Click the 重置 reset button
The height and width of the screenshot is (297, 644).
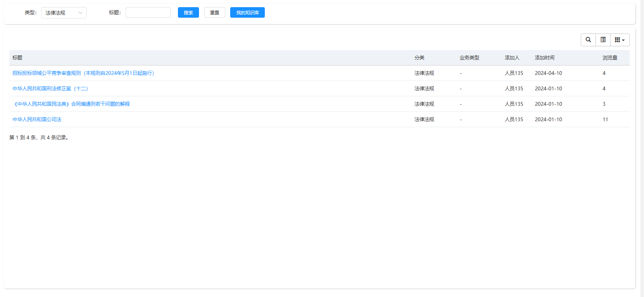pyautogui.click(x=214, y=13)
